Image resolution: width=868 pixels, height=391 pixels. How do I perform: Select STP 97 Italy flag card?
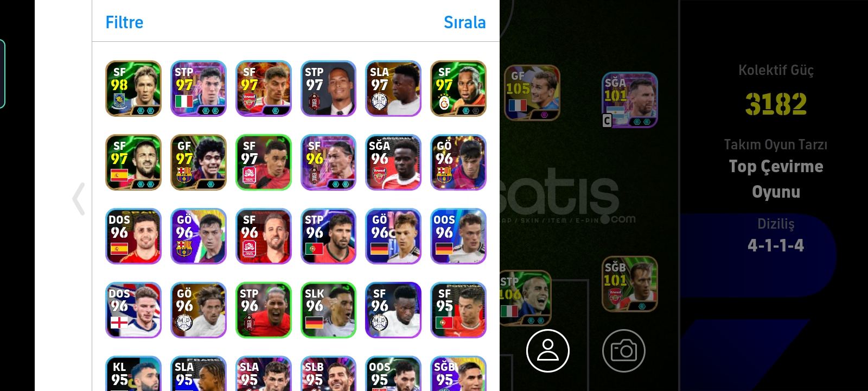click(x=199, y=89)
